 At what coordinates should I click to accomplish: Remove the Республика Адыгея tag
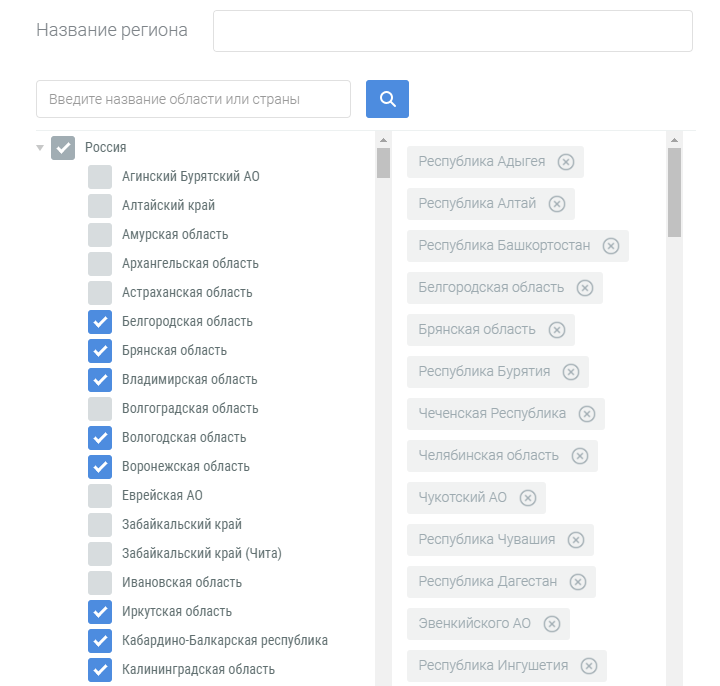566,162
